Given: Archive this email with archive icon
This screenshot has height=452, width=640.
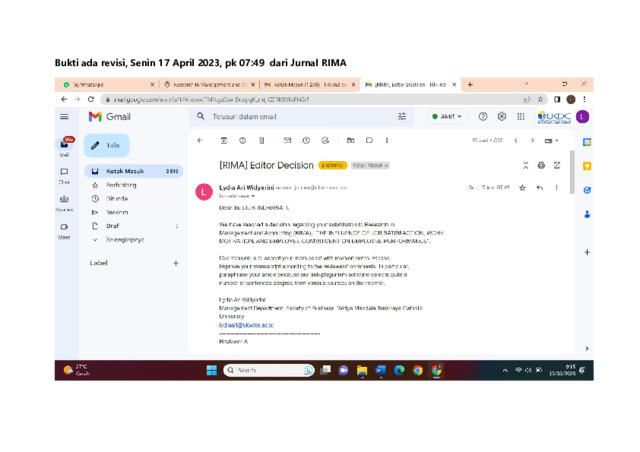Looking at the screenshot, I should (x=224, y=140).
